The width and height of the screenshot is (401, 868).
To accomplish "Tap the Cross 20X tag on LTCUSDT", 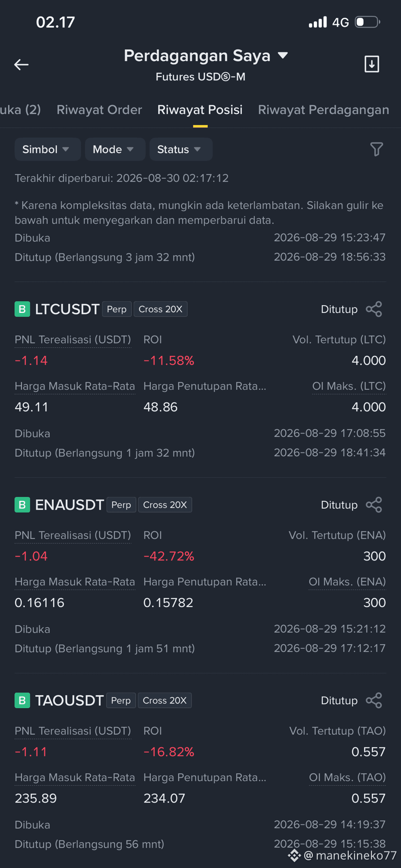I will point(160,309).
